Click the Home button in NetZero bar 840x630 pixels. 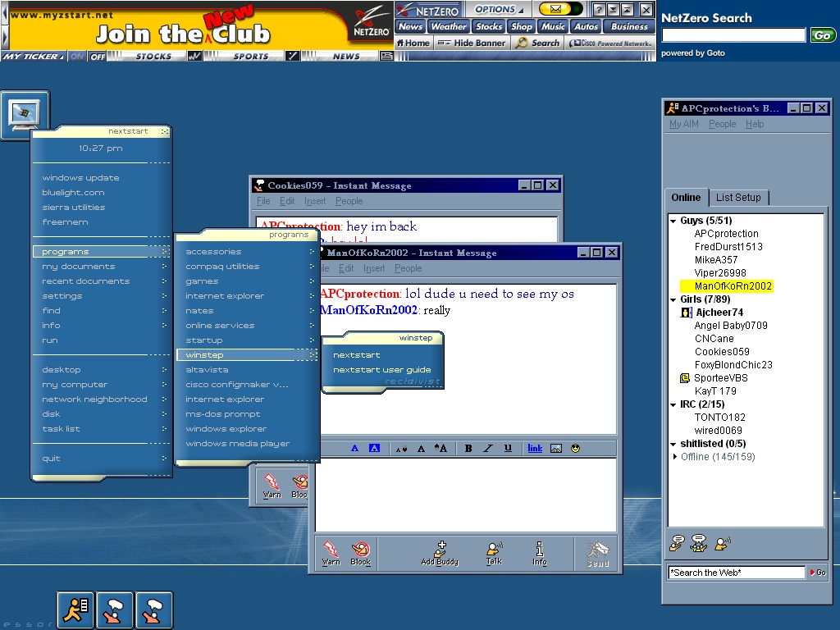pyautogui.click(x=413, y=43)
